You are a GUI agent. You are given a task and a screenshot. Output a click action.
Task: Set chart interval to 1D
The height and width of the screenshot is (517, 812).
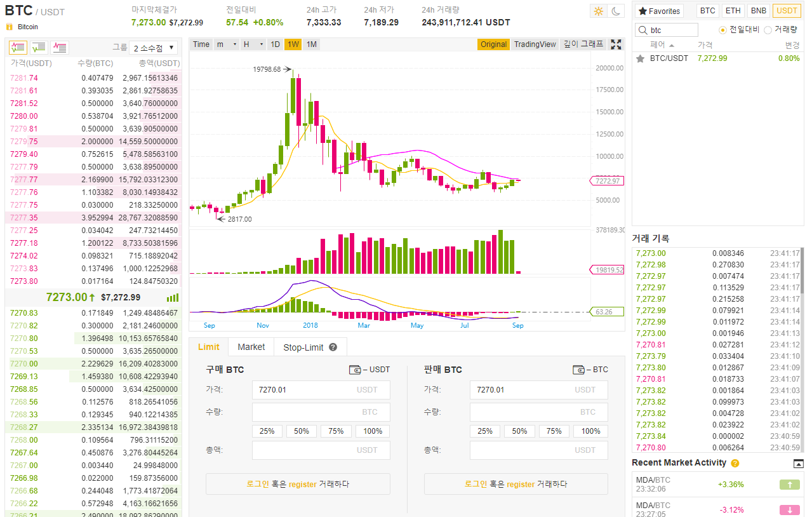[x=276, y=44]
